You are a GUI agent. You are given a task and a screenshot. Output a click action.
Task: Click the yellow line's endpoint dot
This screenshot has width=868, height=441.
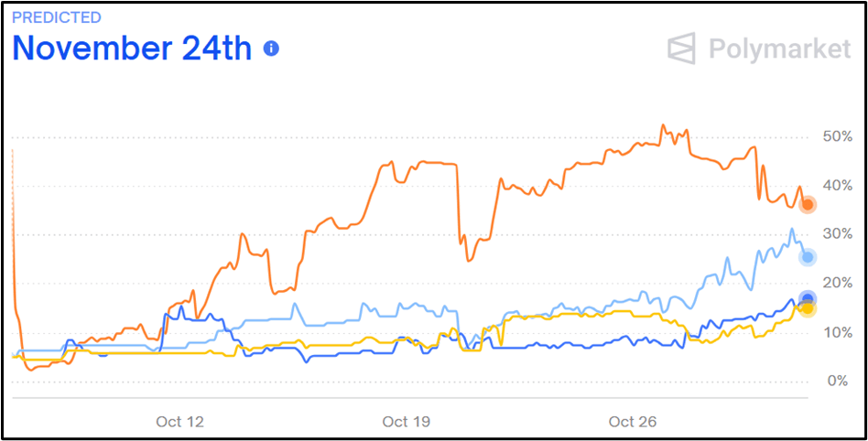(x=808, y=309)
